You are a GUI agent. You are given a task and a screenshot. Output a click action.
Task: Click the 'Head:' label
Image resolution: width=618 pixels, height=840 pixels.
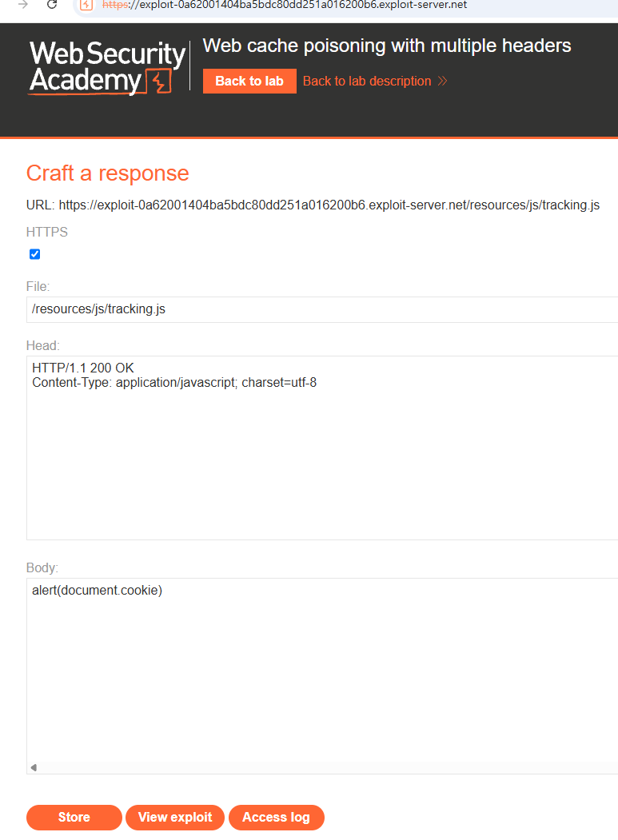tap(43, 345)
